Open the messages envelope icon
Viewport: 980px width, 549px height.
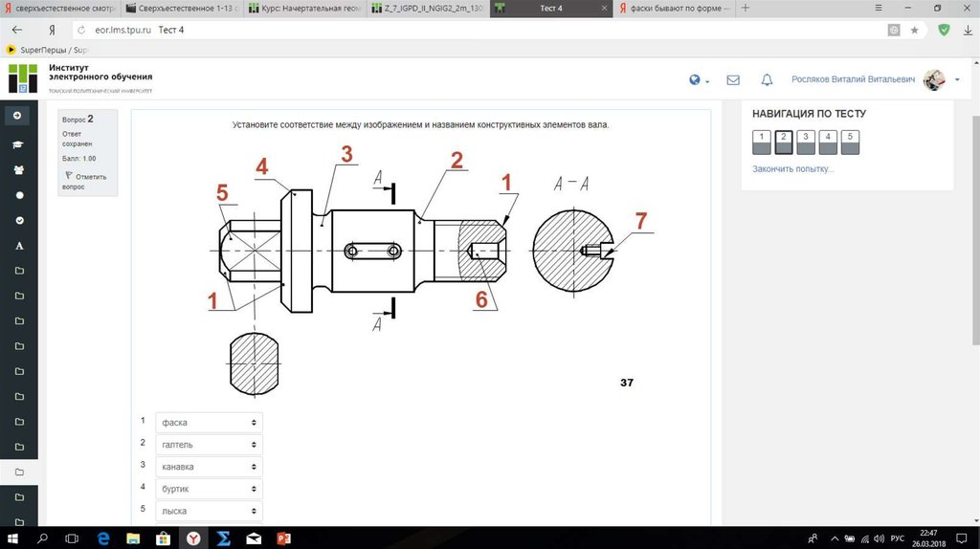point(733,80)
